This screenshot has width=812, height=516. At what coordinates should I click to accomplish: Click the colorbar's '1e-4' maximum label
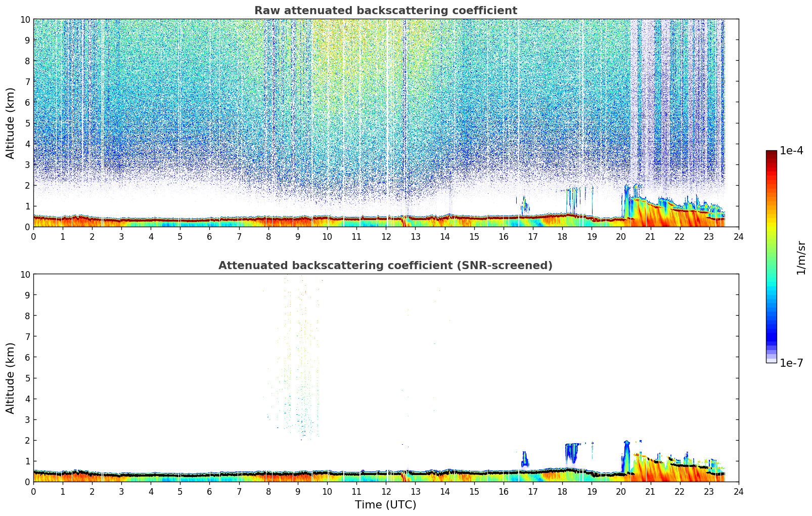791,151
